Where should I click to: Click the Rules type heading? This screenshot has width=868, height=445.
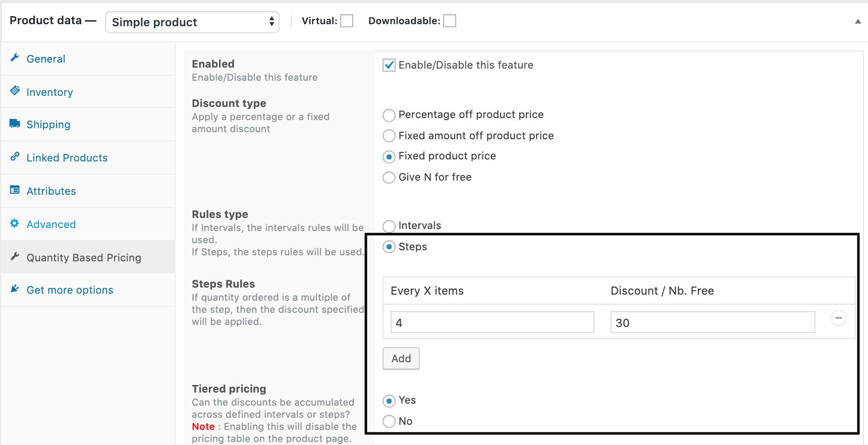click(x=220, y=214)
